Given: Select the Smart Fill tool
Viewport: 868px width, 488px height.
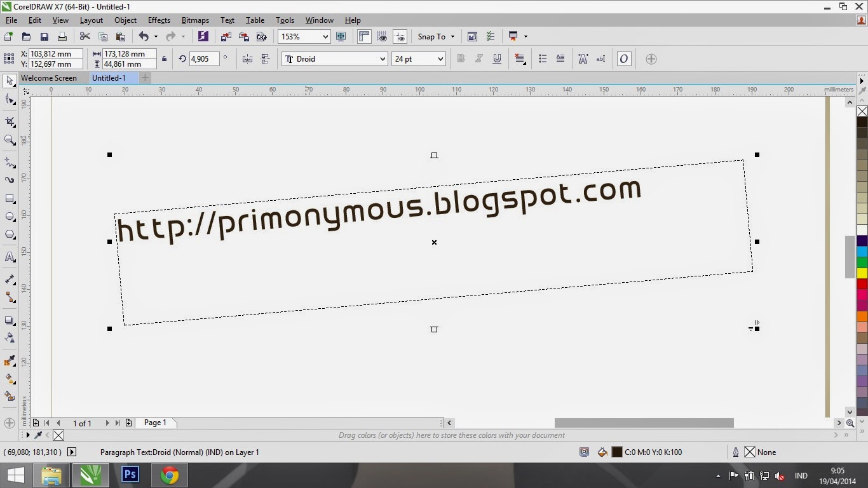Looking at the screenshot, I should (x=10, y=396).
